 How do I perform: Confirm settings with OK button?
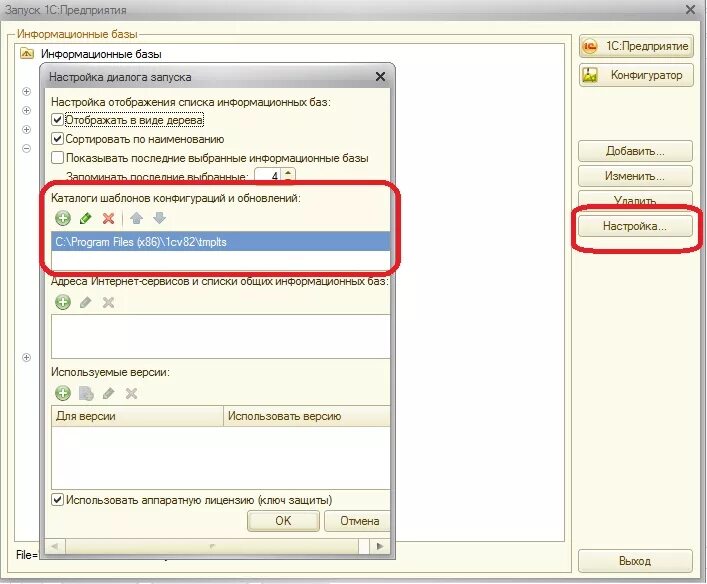[283, 521]
